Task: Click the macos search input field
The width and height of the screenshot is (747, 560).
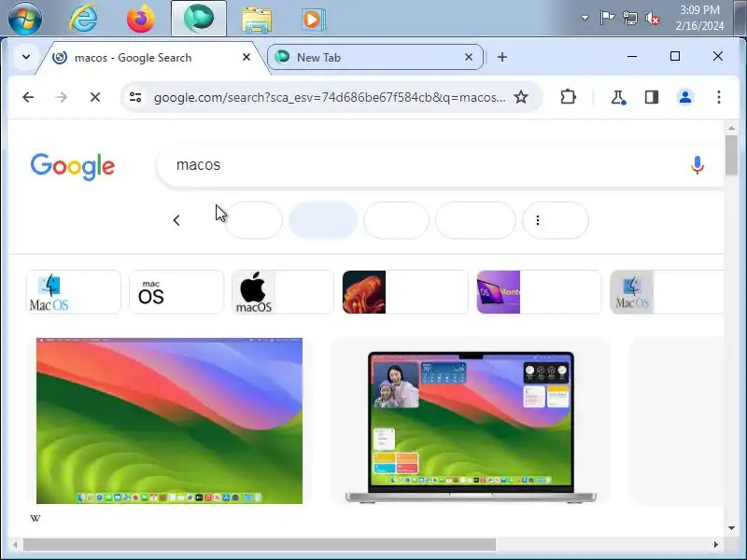Action: (x=429, y=165)
